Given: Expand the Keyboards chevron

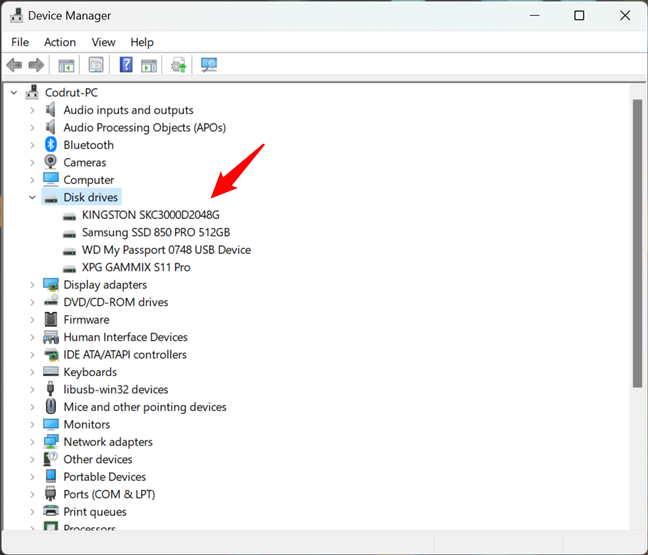Looking at the screenshot, I should point(32,372).
